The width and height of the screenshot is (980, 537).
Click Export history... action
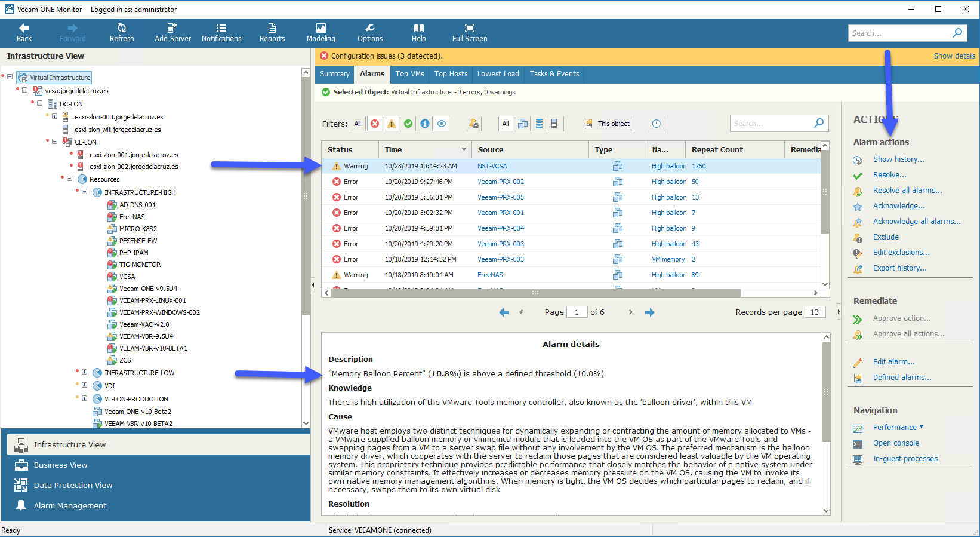pos(899,268)
